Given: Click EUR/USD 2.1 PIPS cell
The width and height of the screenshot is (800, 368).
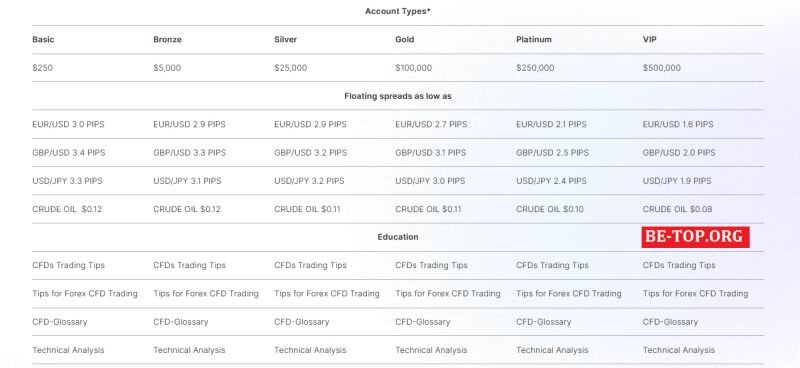Looking at the screenshot, I should click(x=551, y=125).
